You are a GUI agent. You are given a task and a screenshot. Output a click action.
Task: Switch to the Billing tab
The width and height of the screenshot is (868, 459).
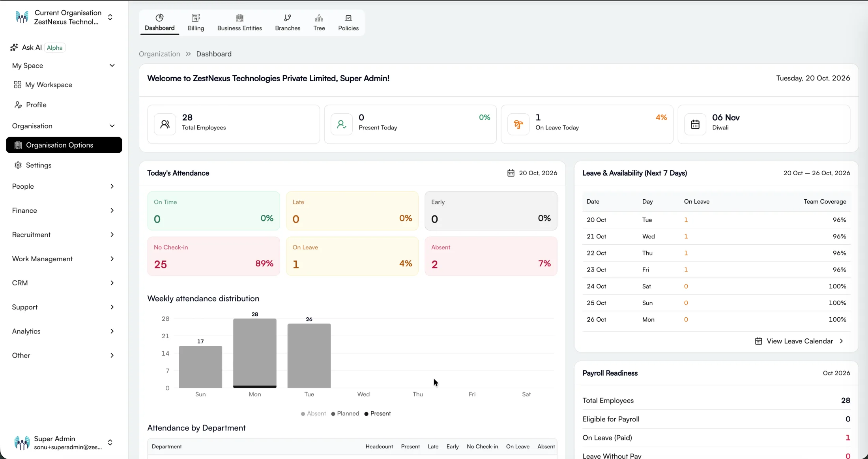click(x=196, y=22)
